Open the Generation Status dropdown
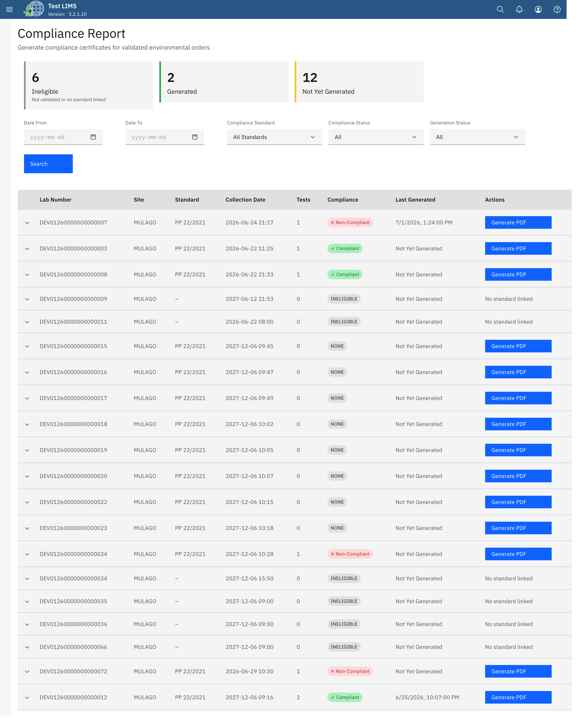Viewport: 578px width, 728px height. pos(477,137)
